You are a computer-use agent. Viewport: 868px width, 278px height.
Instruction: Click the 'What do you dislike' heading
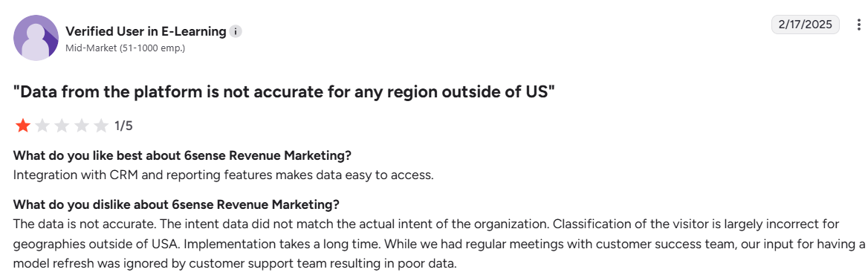176,205
